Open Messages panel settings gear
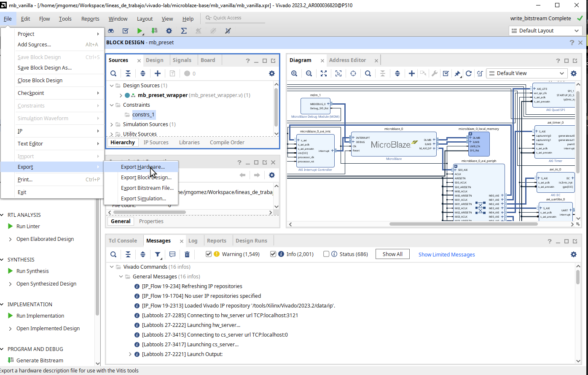This screenshot has height=375, width=588. pos(574,254)
